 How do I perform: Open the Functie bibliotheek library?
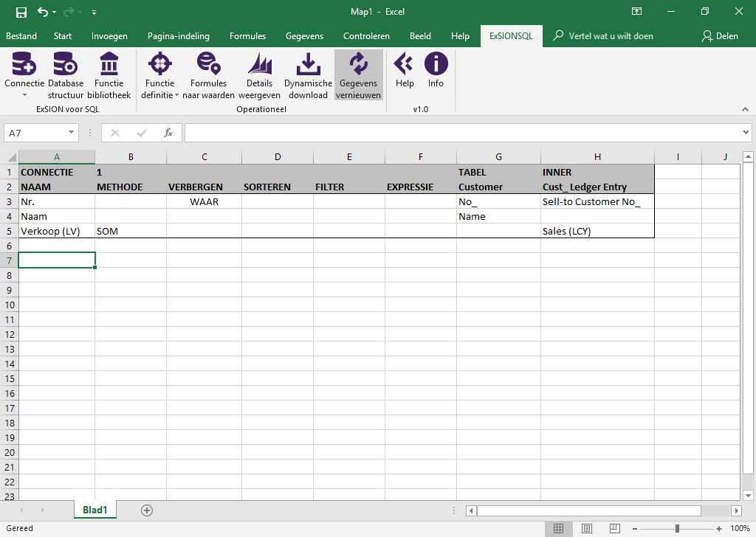point(109,75)
